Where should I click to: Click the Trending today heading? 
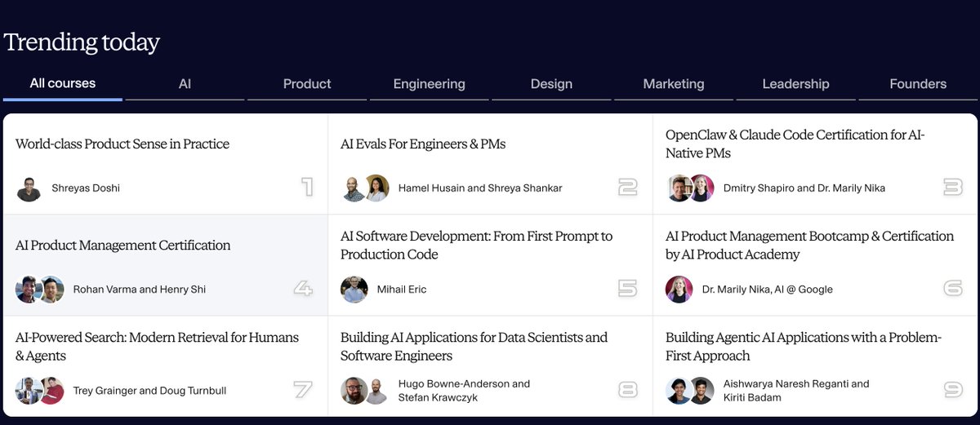tap(82, 42)
